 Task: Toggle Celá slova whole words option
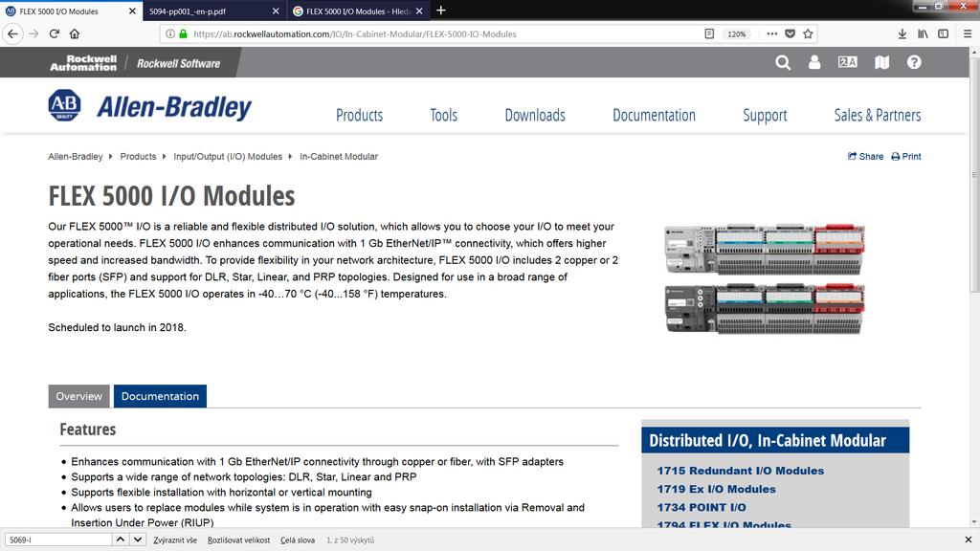pos(298,540)
